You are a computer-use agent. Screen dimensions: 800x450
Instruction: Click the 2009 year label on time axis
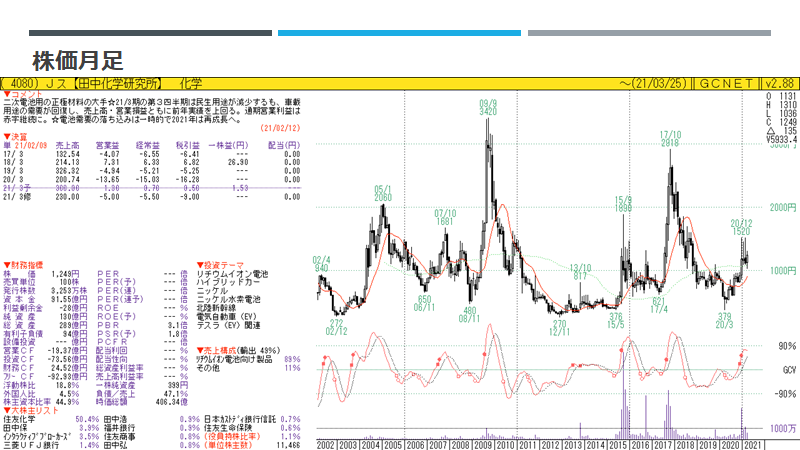(x=483, y=445)
